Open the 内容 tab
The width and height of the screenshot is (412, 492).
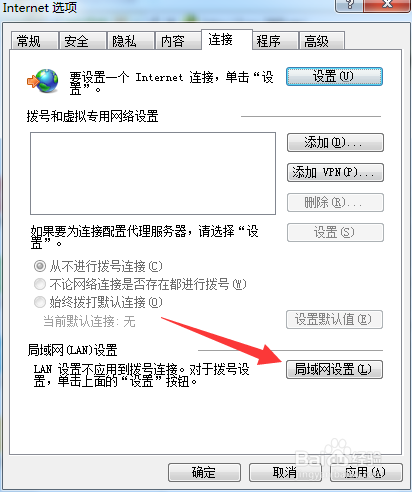tap(178, 41)
